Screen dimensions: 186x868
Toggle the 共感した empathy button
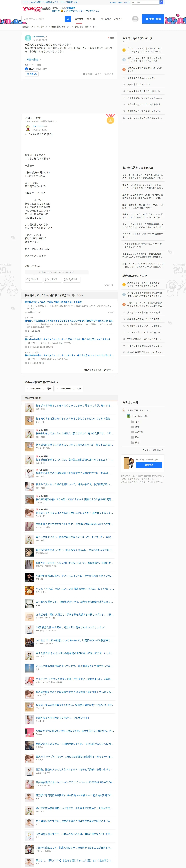(31, 74)
